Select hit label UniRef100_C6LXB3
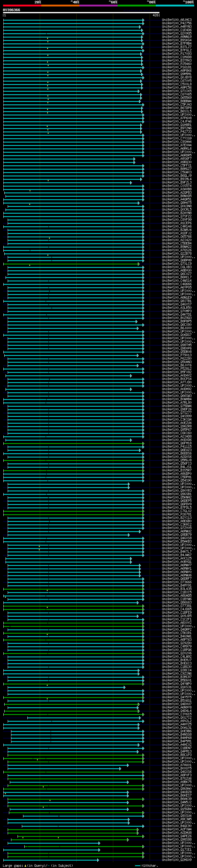 click(x=177, y=267)
